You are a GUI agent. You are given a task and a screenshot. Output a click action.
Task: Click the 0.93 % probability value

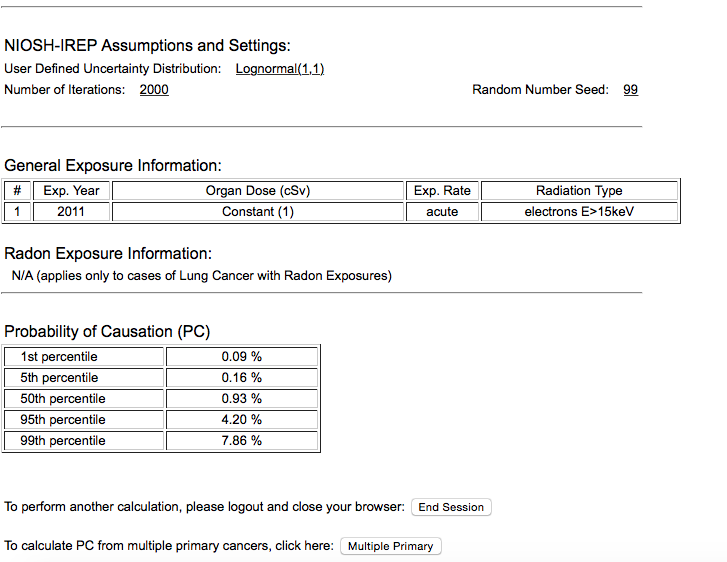pos(241,399)
